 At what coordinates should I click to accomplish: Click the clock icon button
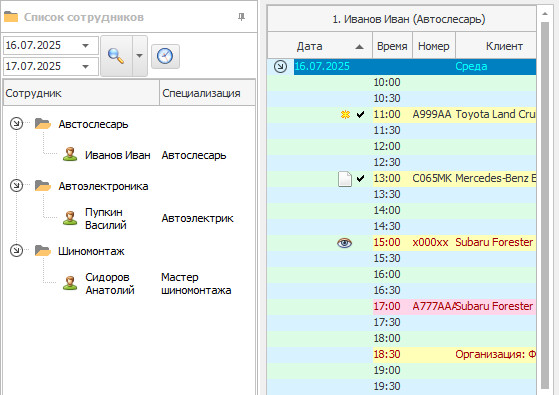[x=165, y=56]
